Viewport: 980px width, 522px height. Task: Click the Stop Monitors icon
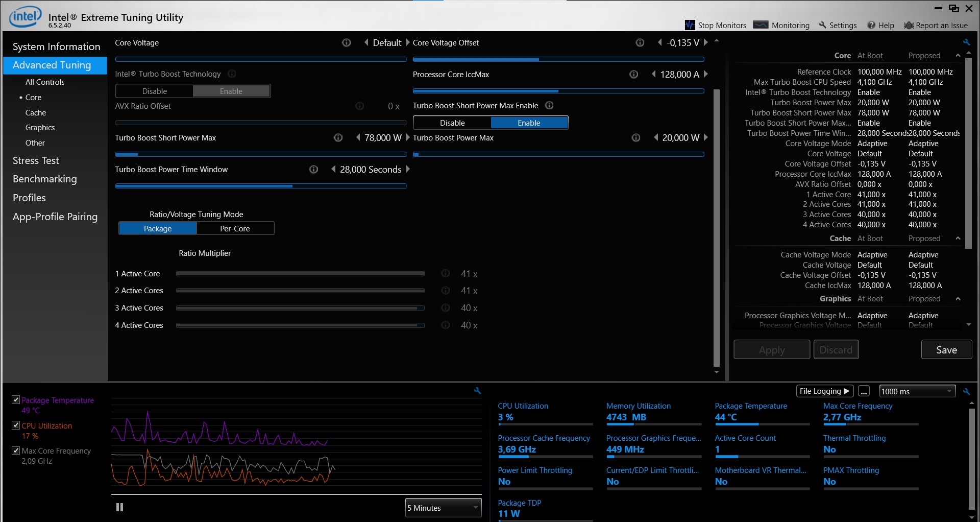pos(690,25)
